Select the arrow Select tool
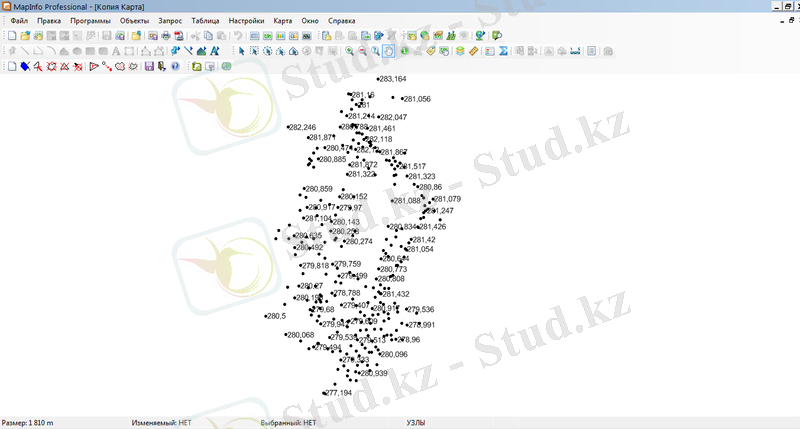The image size is (800, 429). (x=241, y=51)
